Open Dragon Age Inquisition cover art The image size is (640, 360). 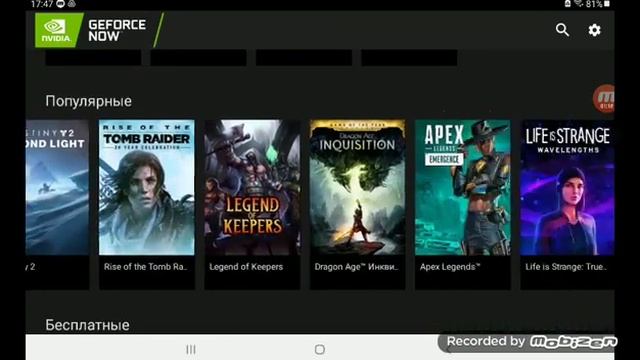pyautogui.click(x=358, y=187)
